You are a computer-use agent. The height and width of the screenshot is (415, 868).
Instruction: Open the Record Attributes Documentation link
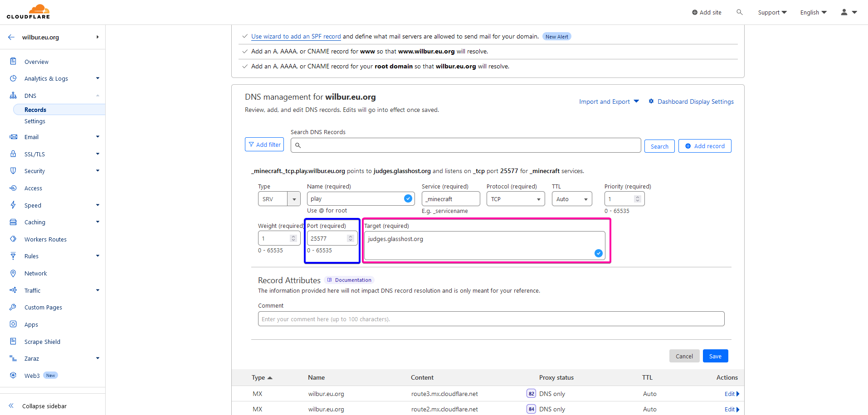(349, 280)
